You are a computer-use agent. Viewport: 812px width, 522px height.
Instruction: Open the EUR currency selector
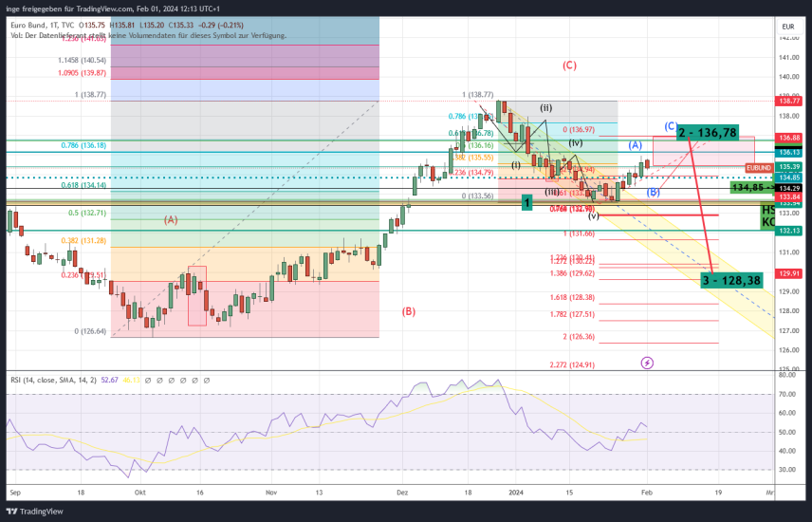pyautogui.click(x=787, y=26)
